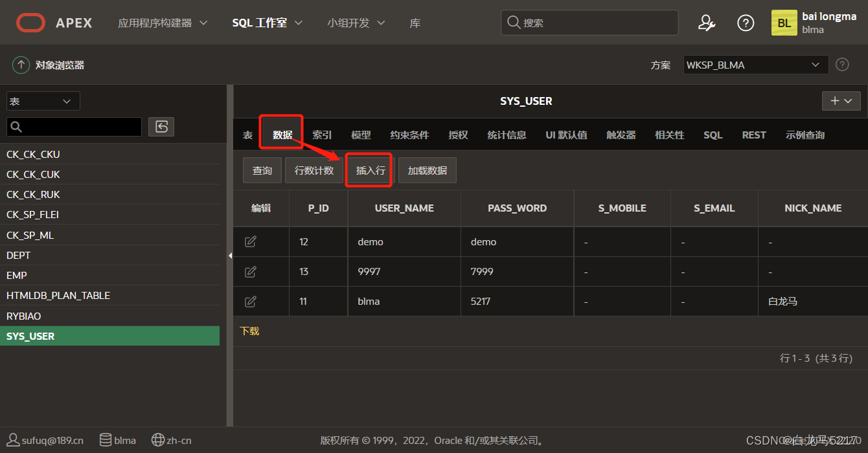The height and width of the screenshot is (453, 868).
Task: Click the PASS_WORD column header
Action: (517, 208)
